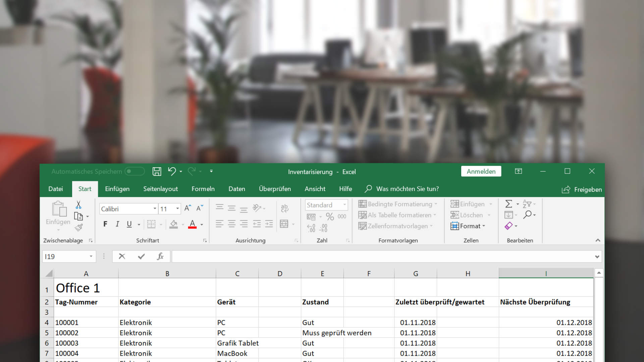Switch to the Formeln ribbon tab
This screenshot has width=644, height=362.
click(203, 189)
